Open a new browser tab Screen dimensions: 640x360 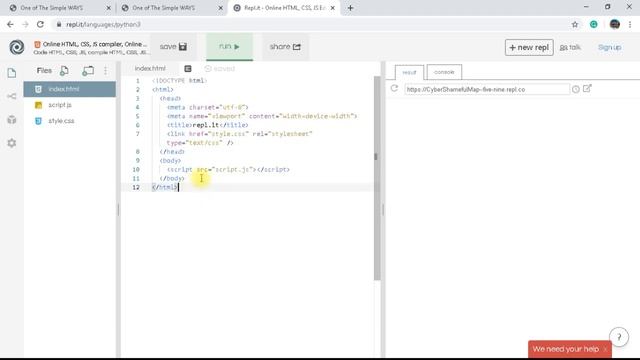click(x=351, y=8)
